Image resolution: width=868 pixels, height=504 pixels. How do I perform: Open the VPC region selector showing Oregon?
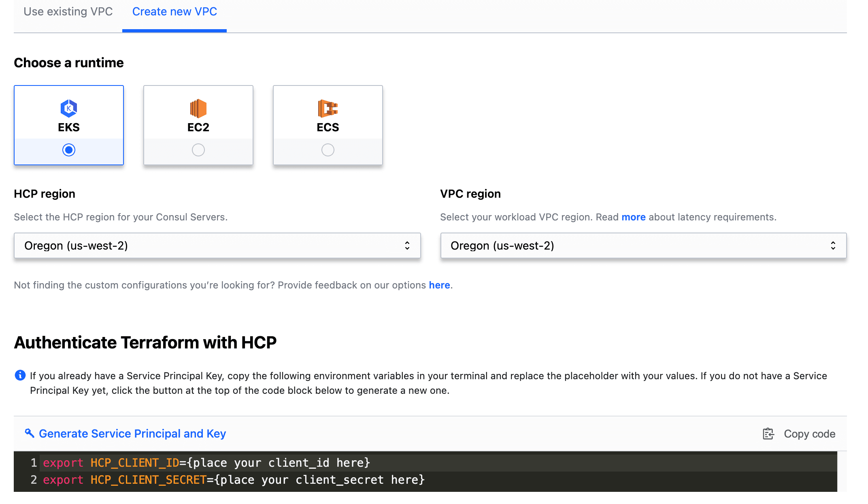[643, 245]
